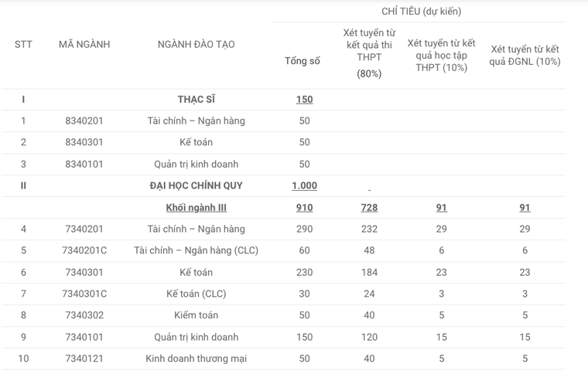This screenshot has height=371, width=588.
Task: Click the underlined 728 quota value
Action: (x=369, y=207)
